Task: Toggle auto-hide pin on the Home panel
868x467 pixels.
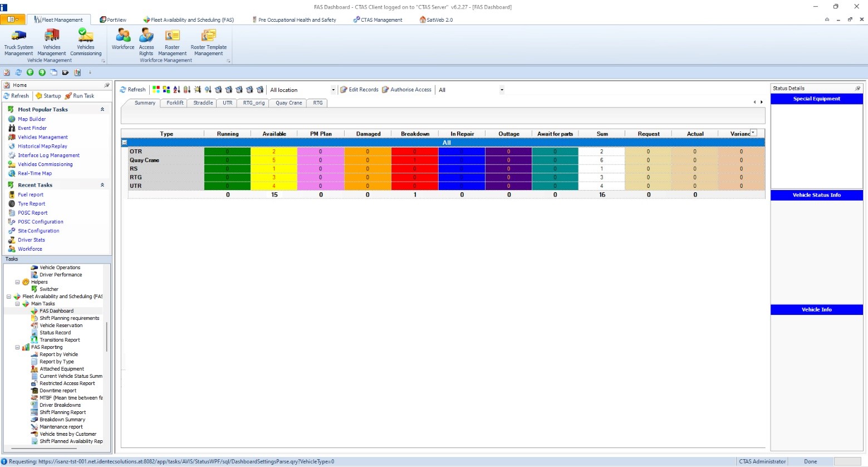Action: pyautogui.click(x=107, y=85)
